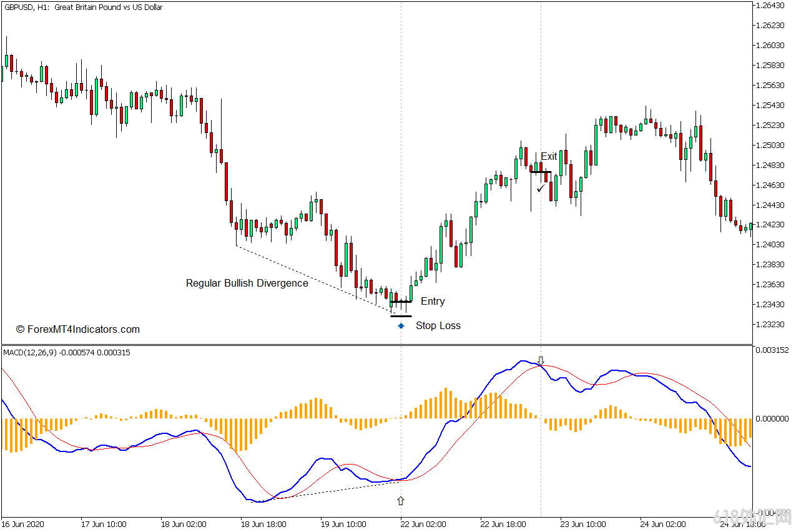The width and height of the screenshot is (796, 532).
Task: Click the 1.25030 price level on the scale
Action: (769, 145)
